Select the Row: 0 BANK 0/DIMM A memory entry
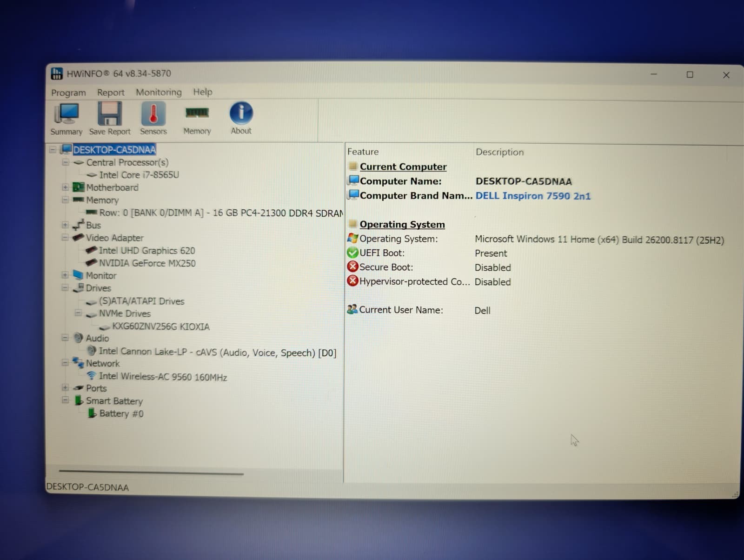744x560 pixels. click(x=221, y=213)
